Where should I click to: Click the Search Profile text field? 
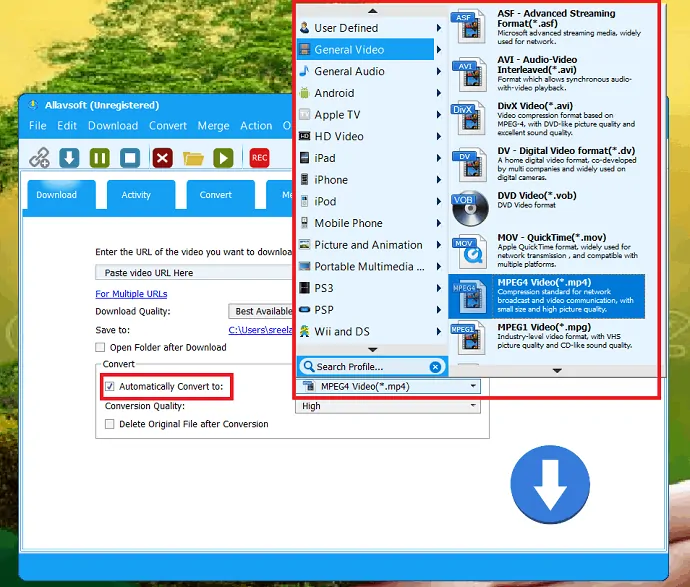(x=371, y=367)
